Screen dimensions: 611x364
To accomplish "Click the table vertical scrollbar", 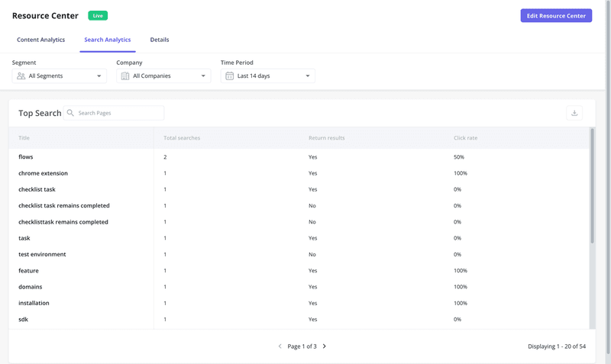I will pos(592,187).
